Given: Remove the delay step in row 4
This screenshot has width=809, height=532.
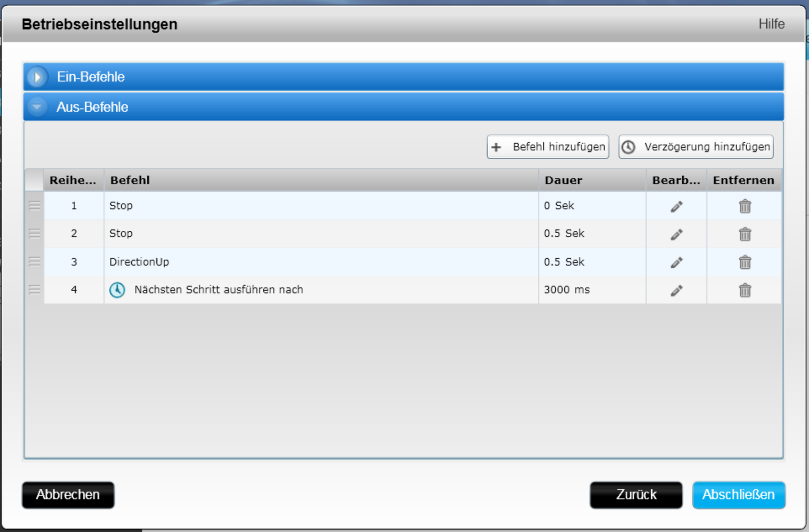Looking at the screenshot, I should pos(745,290).
